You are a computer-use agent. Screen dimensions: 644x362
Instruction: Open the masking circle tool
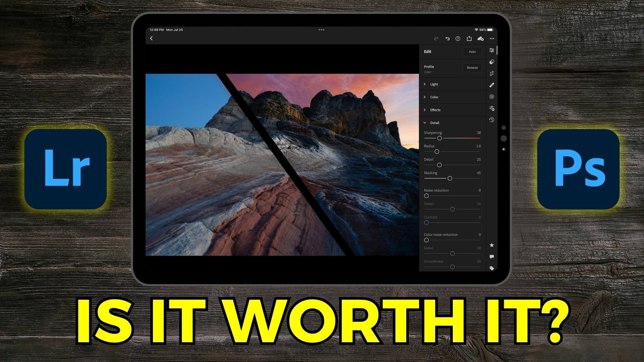(492, 97)
